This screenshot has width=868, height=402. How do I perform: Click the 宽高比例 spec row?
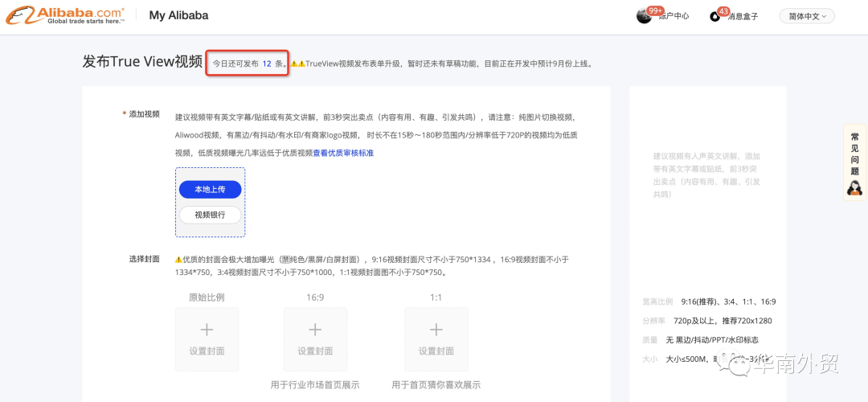click(709, 301)
